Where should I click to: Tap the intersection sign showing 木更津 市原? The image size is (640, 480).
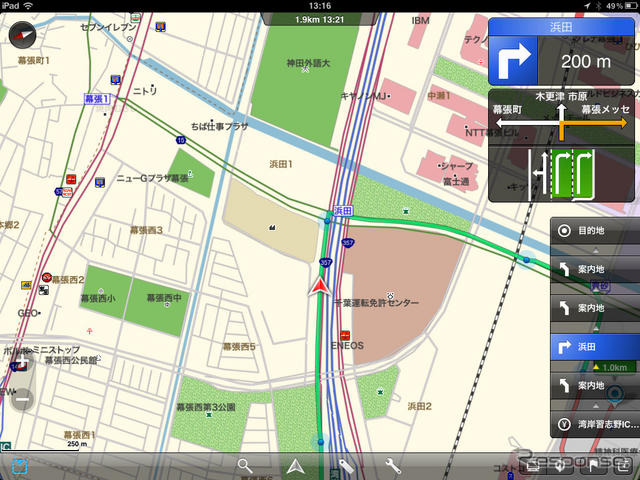[x=562, y=117]
